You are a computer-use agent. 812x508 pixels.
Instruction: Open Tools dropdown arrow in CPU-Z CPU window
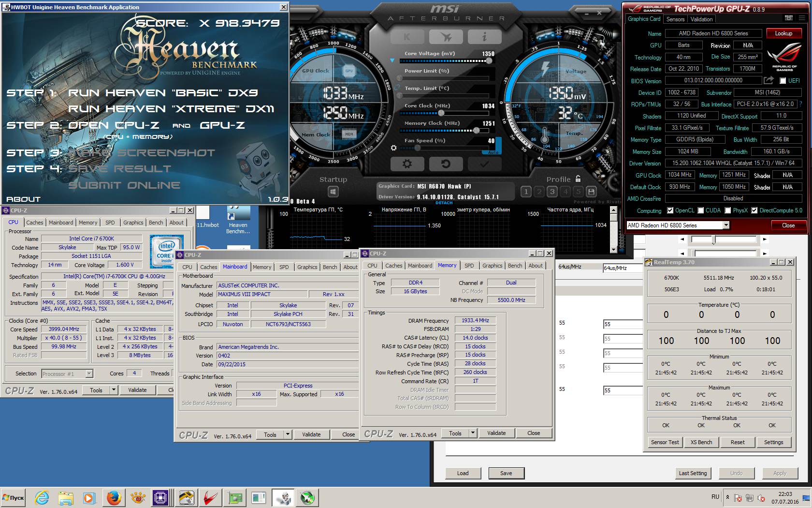click(x=114, y=390)
